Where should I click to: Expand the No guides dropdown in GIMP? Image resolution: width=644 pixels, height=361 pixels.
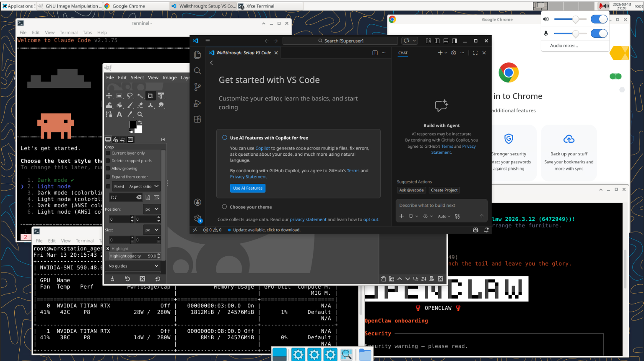(x=132, y=266)
